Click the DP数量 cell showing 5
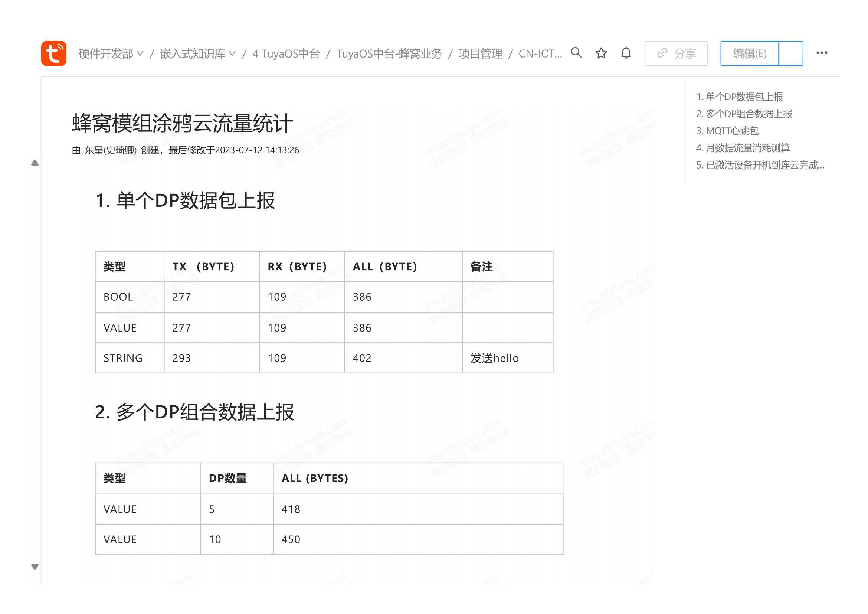 [237, 509]
